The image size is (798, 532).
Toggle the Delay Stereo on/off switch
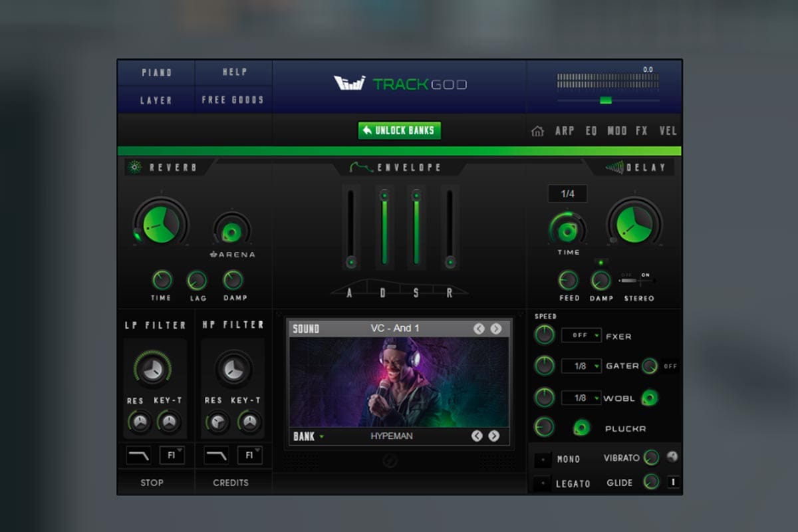click(x=637, y=281)
